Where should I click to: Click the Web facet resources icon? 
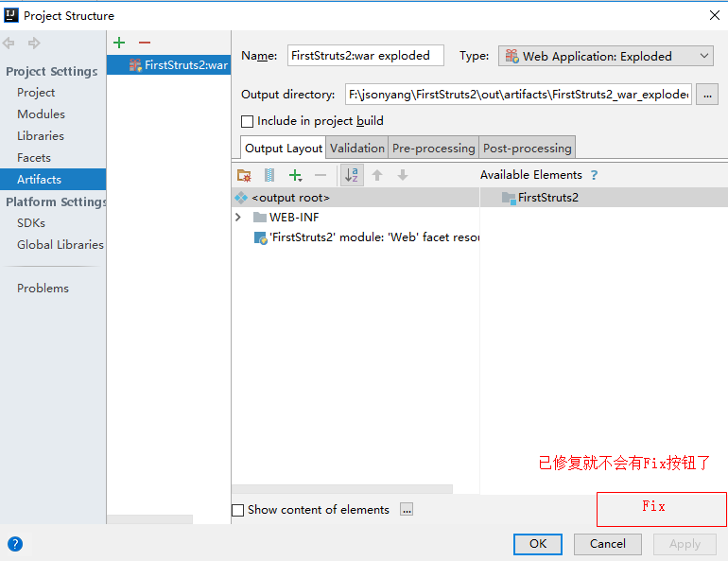[260, 237]
